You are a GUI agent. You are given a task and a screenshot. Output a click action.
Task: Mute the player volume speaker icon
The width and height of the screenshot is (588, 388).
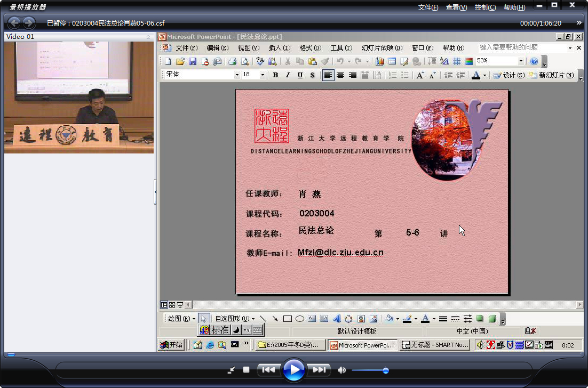[341, 370]
